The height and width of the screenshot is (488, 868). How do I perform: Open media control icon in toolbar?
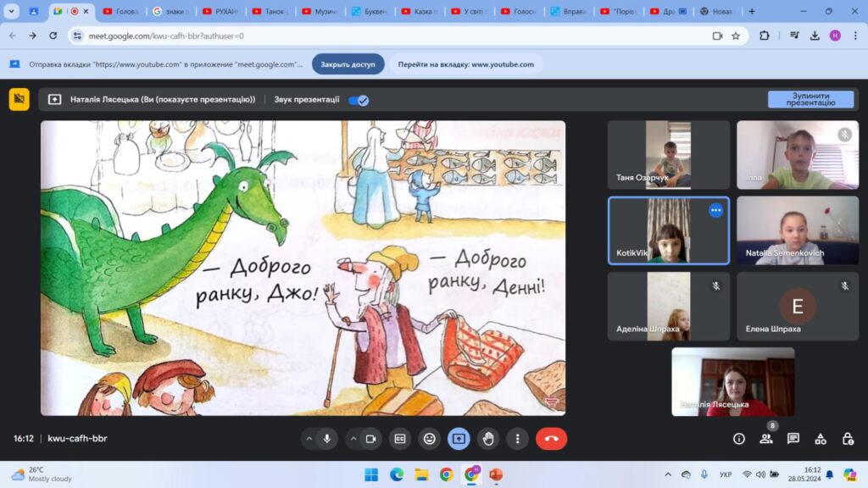(x=794, y=36)
